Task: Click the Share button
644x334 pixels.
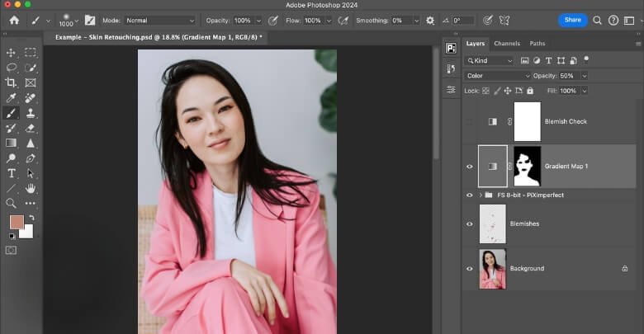Action: 572,20
